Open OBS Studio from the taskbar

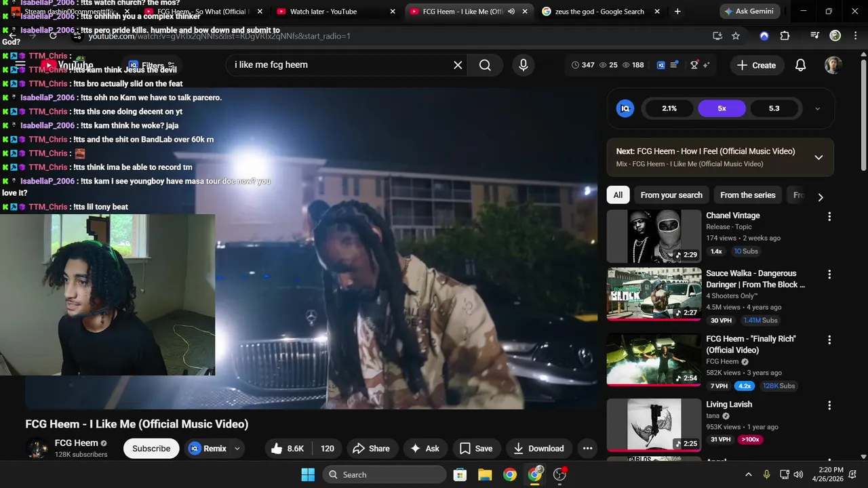tap(560, 474)
